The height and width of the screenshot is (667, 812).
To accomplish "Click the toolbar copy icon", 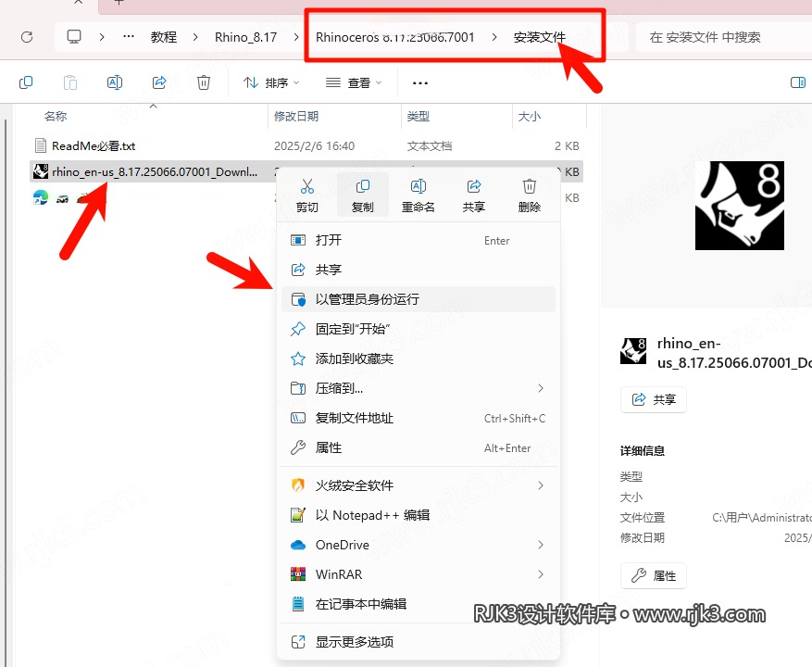I will [26, 82].
